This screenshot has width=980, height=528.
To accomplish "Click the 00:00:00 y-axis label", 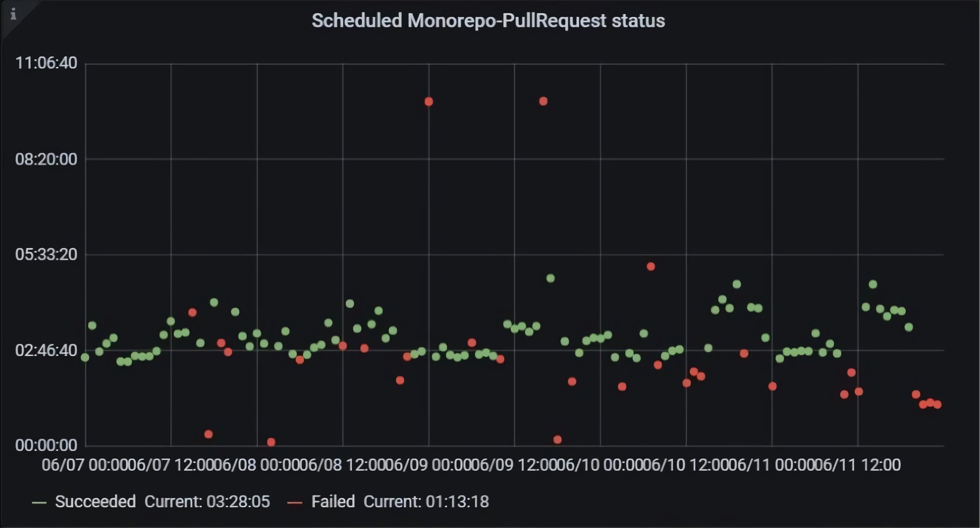I will [46, 445].
